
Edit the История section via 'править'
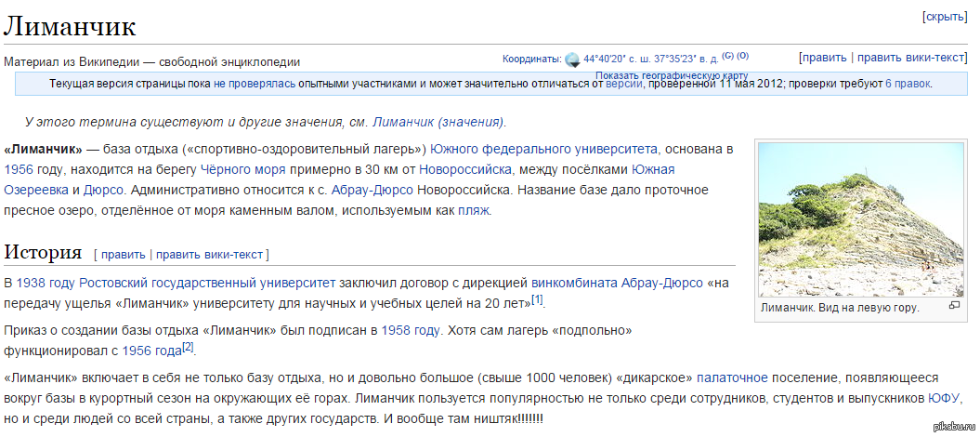123,254
